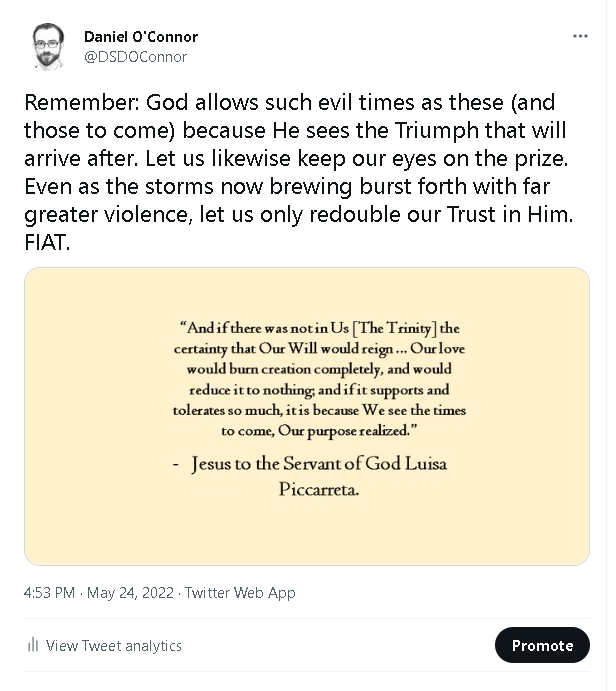The height and width of the screenshot is (691, 616).
Task: Click the word 'FIAT.' ending the tweet
Action: click(x=48, y=243)
